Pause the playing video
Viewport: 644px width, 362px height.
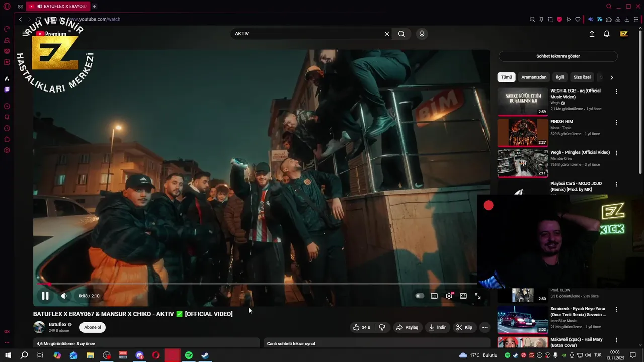[x=45, y=296]
